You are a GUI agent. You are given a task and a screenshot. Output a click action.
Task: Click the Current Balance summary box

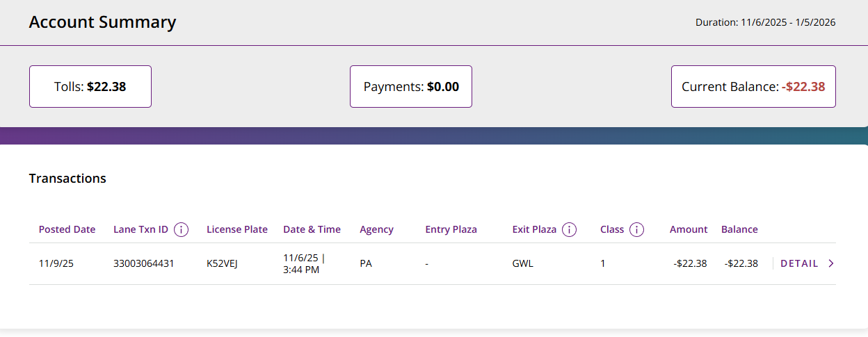753,87
